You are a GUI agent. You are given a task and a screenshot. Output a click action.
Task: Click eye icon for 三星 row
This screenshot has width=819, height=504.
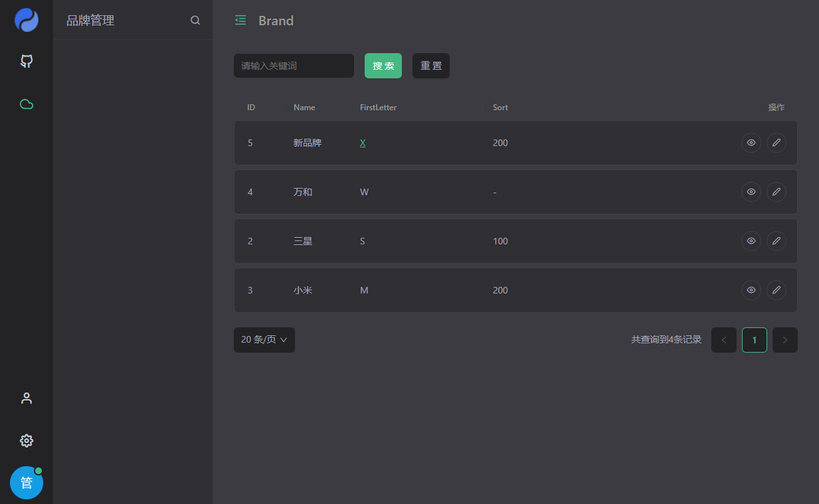pyautogui.click(x=751, y=241)
